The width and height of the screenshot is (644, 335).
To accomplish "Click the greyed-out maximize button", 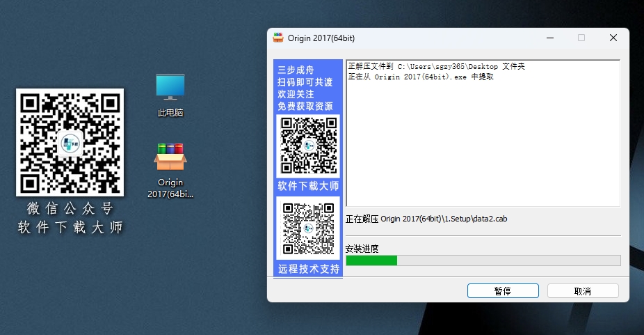I will coord(581,38).
